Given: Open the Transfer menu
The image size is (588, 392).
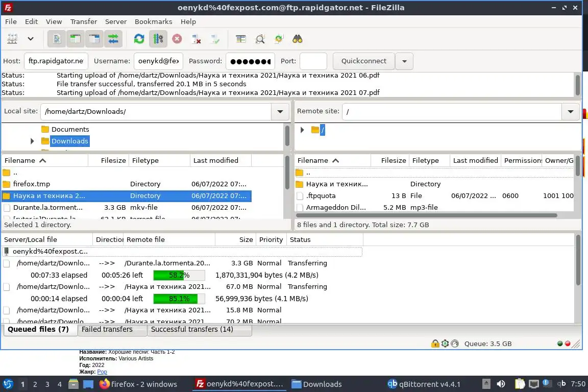Looking at the screenshot, I should point(84,21).
